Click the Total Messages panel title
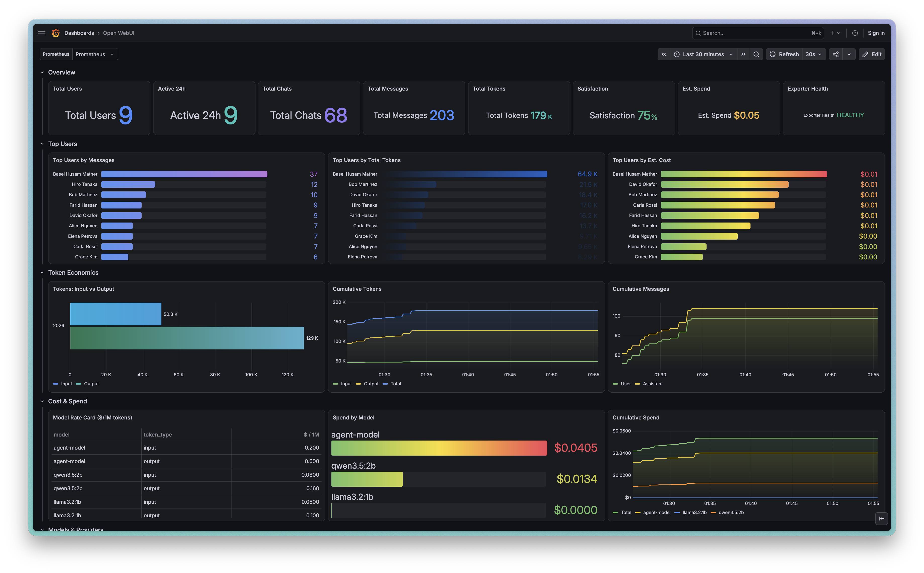The image size is (924, 573). click(x=388, y=89)
